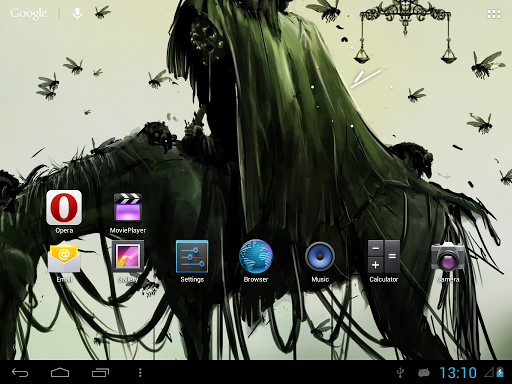Show recent apps list
Image resolution: width=512 pixels, height=384 pixels.
100,372
